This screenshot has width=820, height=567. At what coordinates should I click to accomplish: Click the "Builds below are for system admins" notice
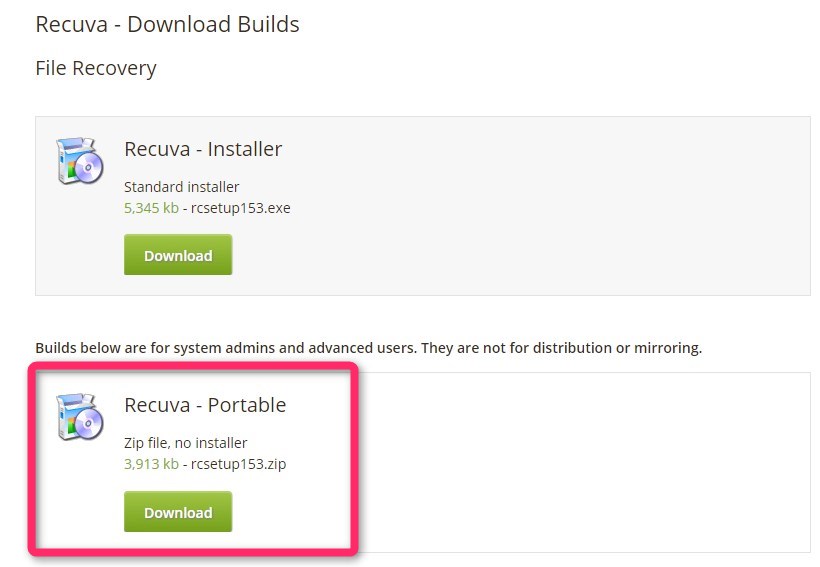(369, 348)
